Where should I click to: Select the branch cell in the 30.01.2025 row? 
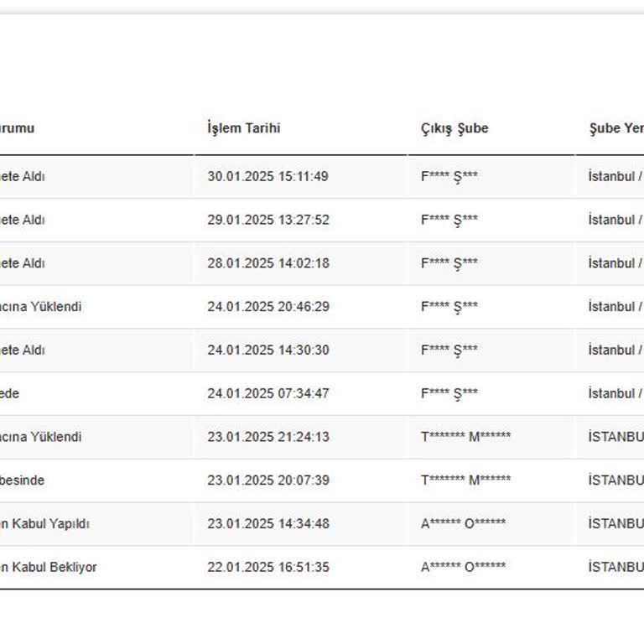(449, 177)
